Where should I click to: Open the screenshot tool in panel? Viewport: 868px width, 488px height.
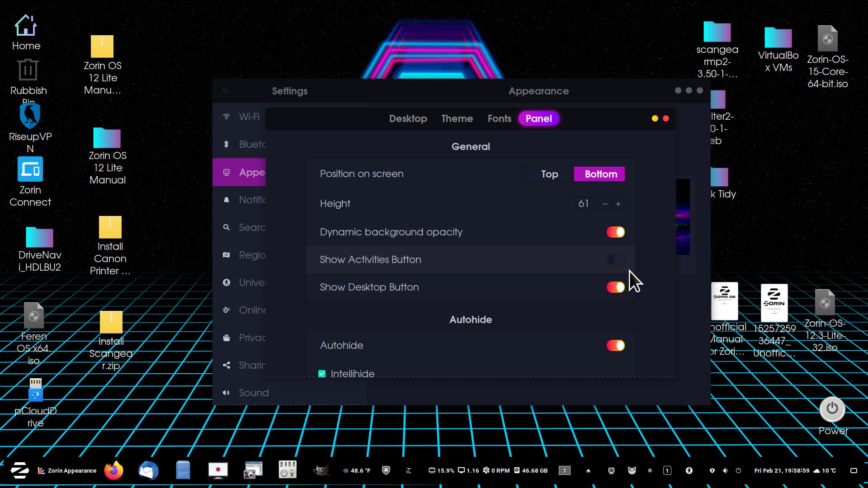click(x=253, y=470)
